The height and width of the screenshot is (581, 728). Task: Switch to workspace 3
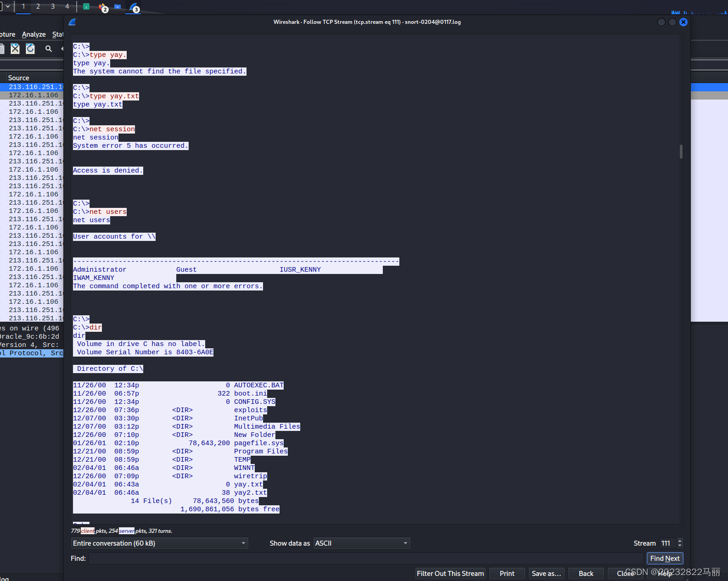(53, 6)
